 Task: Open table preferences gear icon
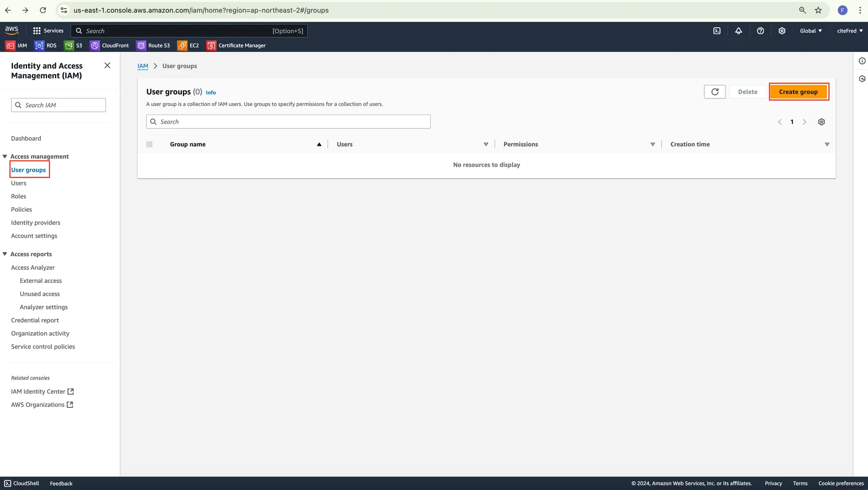(821, 122)
